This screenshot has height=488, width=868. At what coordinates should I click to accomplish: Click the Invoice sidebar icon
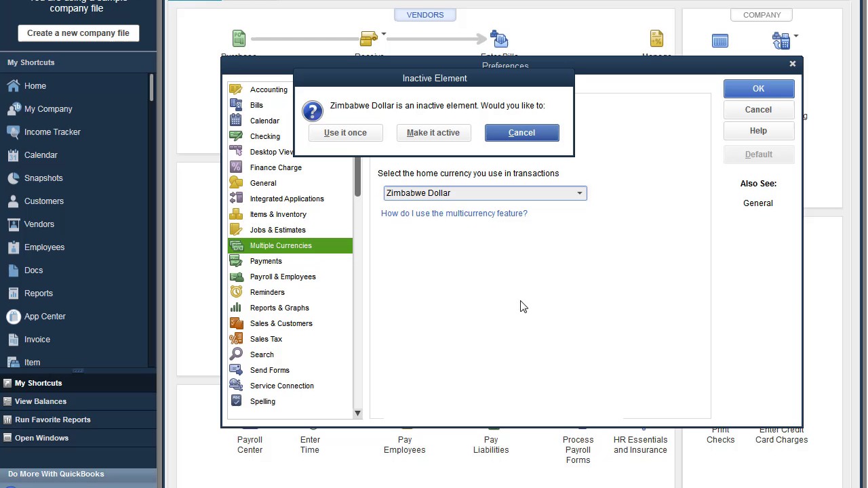pyautogui.click(x=14, y=340)
